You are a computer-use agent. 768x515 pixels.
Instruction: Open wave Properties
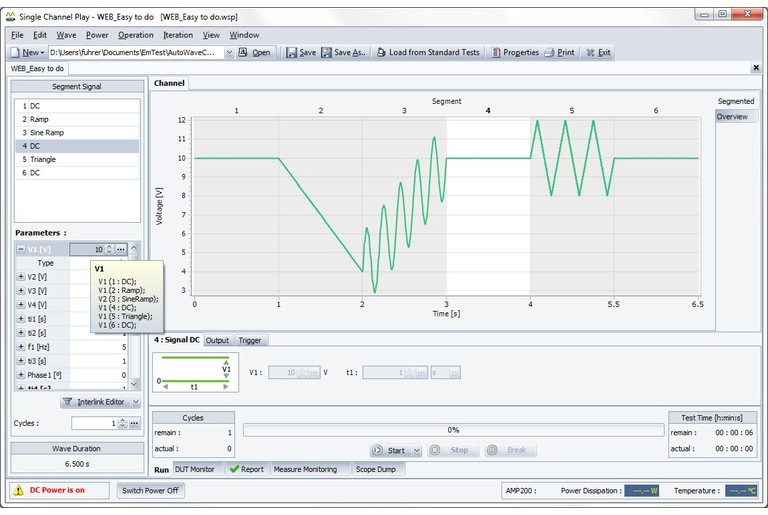515,52
